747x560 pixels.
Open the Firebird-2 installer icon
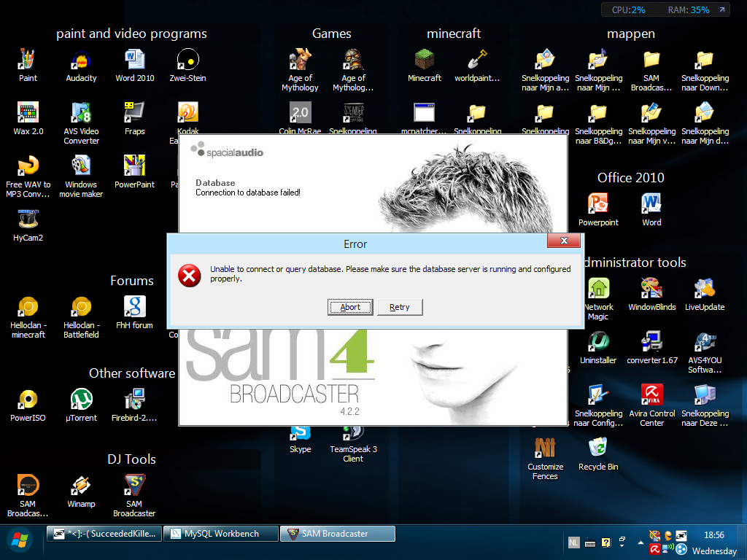point(134,405)
